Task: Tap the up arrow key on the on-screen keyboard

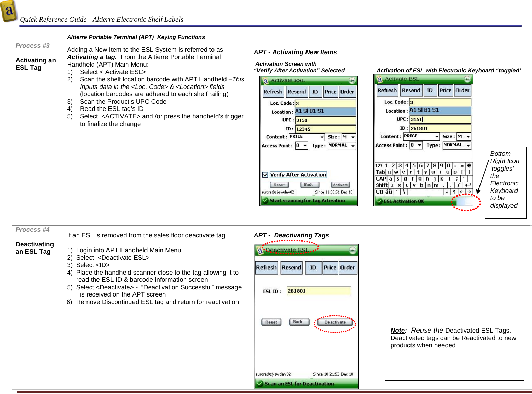Action: 454,192
